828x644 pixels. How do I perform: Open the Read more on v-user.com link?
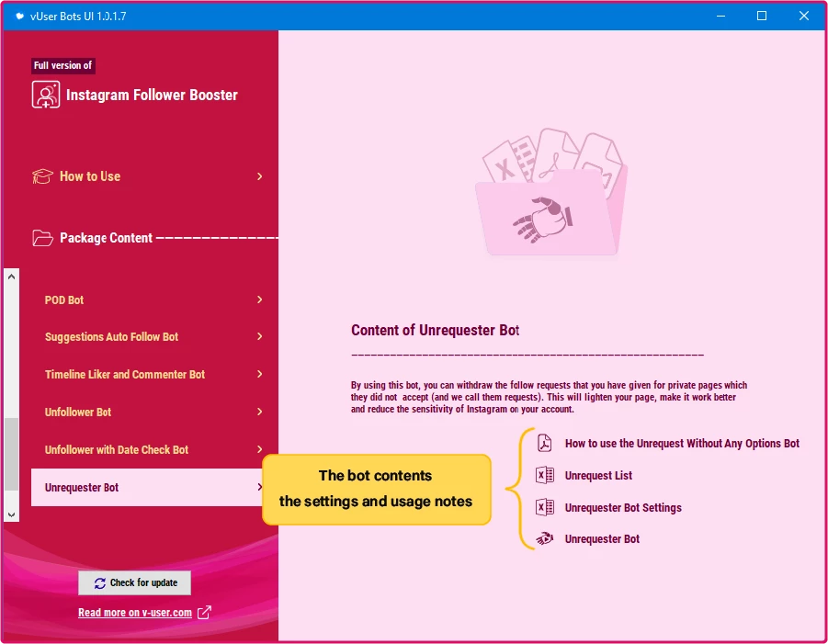pyautogui.click(x=135, y=613)
